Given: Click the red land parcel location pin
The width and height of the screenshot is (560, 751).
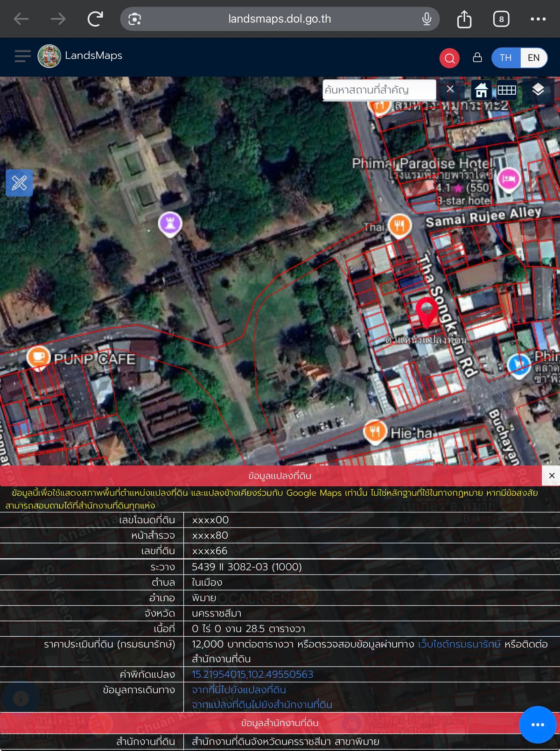Looking at the screenshot, I should click(x=427, y=310).
